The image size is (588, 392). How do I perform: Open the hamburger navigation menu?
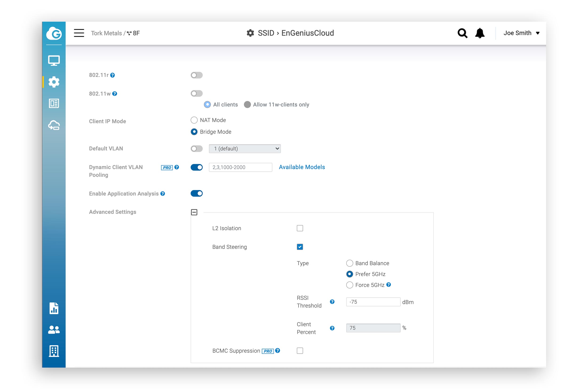79,33
